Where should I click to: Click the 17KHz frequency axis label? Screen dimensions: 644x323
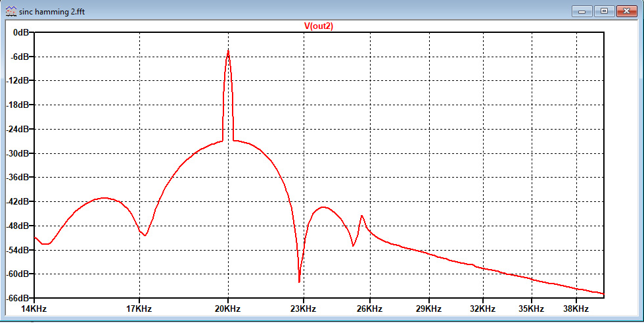[139, 309]
